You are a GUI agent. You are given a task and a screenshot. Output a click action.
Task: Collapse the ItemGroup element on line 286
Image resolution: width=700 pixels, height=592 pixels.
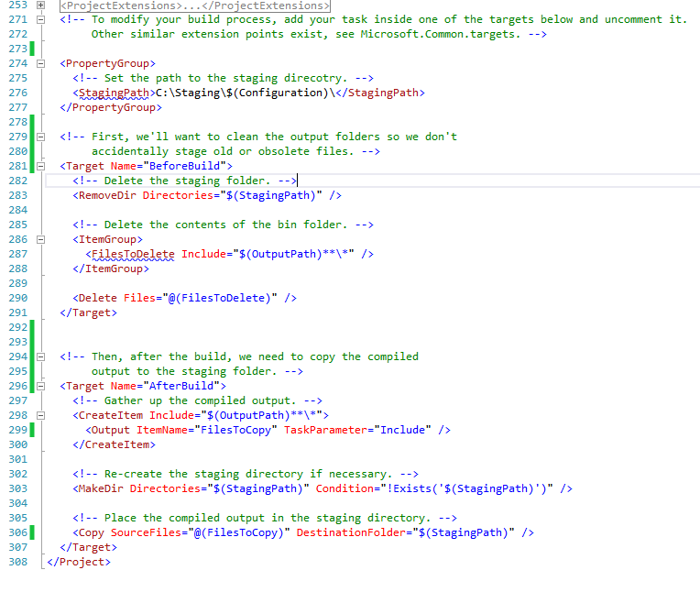[40, 239]
